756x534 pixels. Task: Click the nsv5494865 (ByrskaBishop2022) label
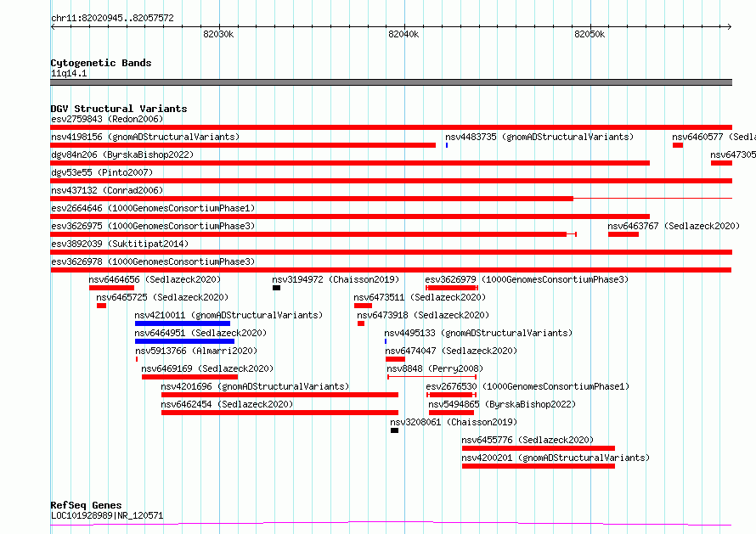502,404
